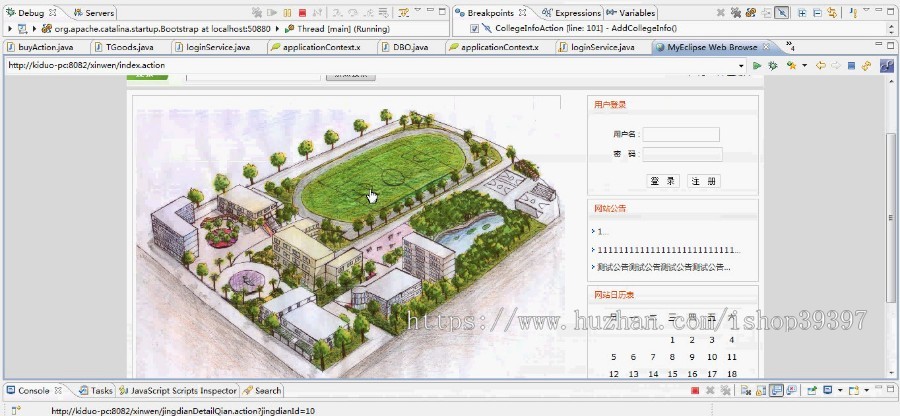
Task: Switch to the Search tab
Action: click(x=262, y=391)
